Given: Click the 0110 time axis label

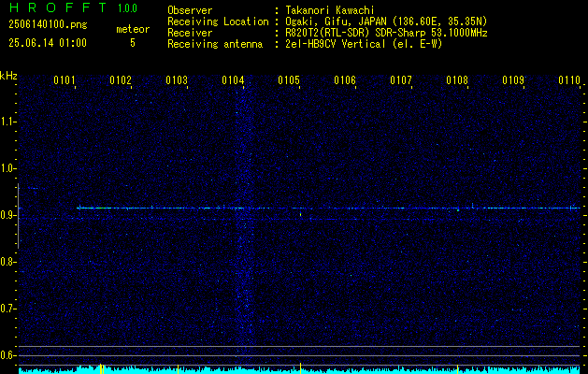Looking at the screenshot, I should click(x=569, y=80).
